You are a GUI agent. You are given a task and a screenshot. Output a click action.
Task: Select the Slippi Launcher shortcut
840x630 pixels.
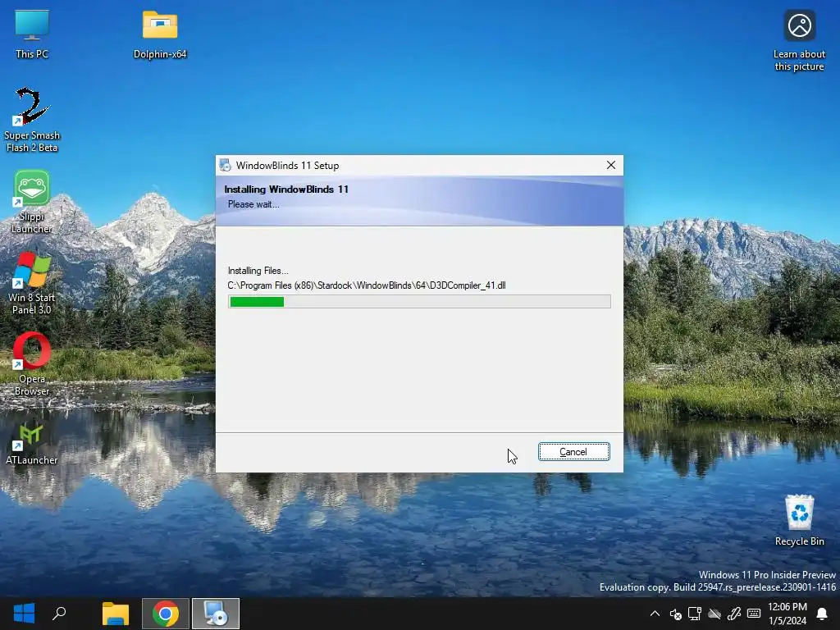tap(32, 202)
